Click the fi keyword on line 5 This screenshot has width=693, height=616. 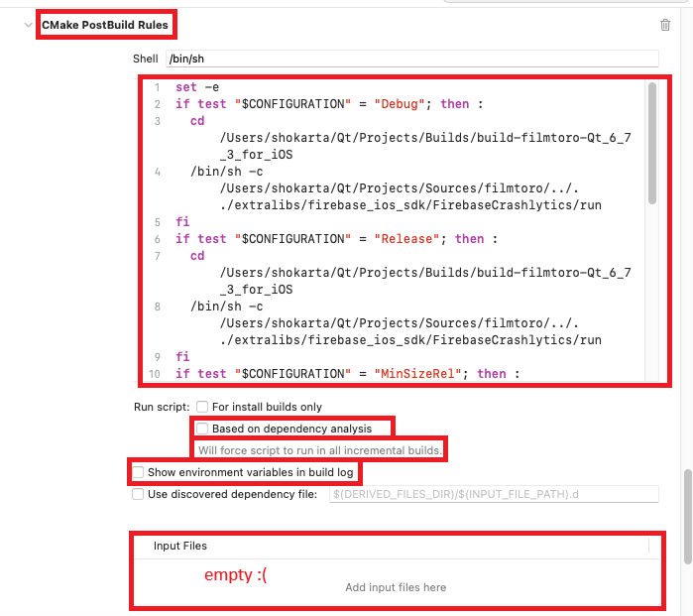(x=181, y=222)
